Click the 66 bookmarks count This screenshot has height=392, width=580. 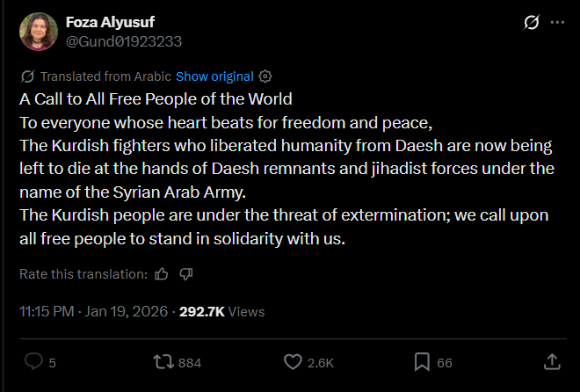click(444, 363)
